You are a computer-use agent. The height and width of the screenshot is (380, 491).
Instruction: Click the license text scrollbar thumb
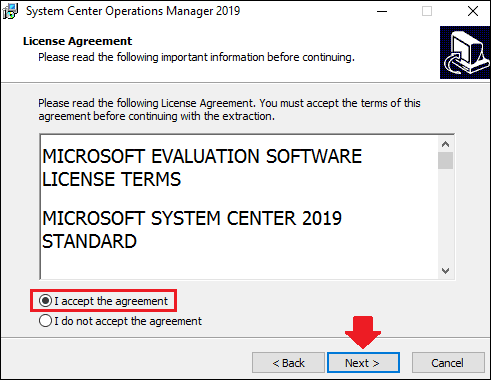[445, 161]
